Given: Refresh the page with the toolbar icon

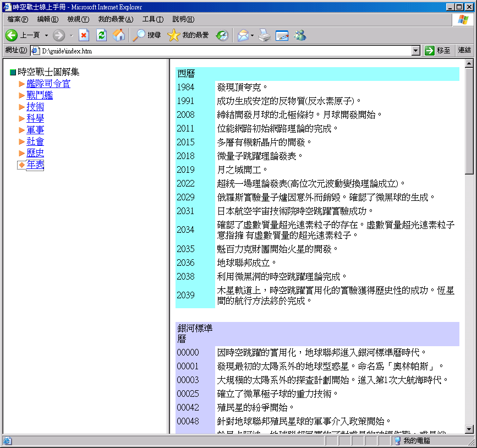Looking at the screenshot, I should [101, 35].
